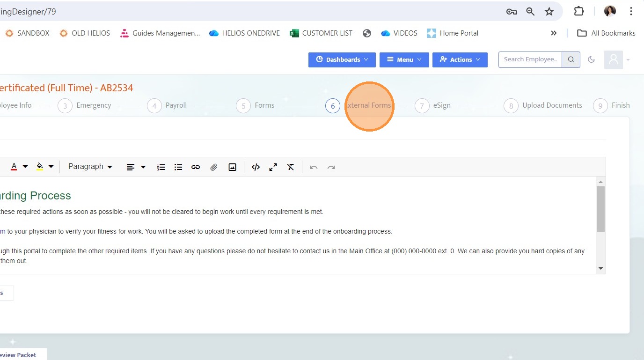Insert a bulleted list

point(178,167)
